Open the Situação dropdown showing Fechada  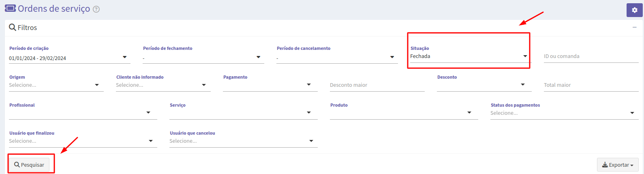pyautogui.click(x=469, y=56)
